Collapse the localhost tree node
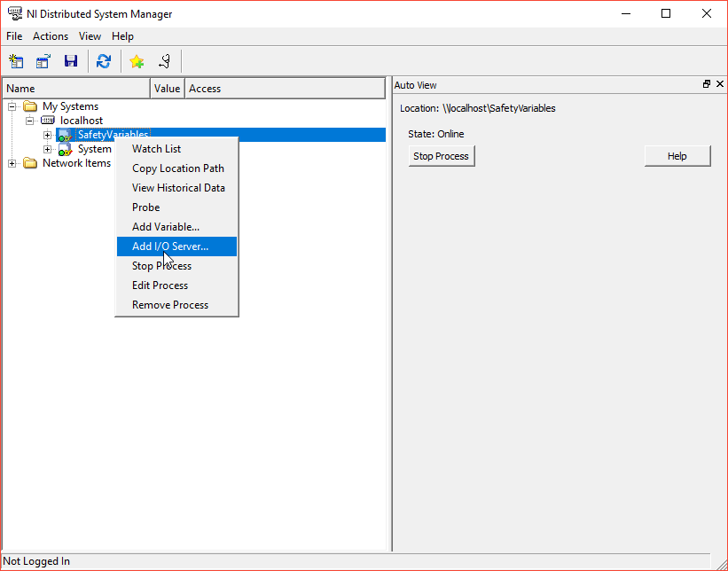Image resolution: width=728 pixels, height=571 pixels. [30, 121]
